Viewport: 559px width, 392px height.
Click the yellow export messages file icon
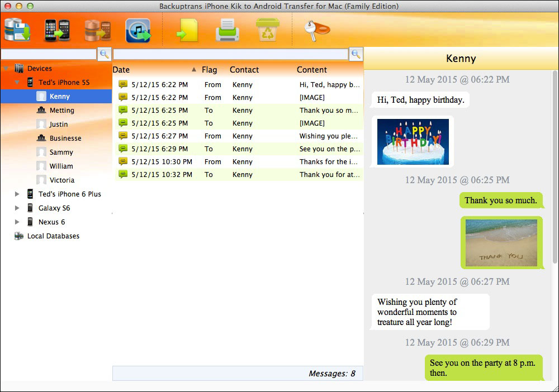(187, 31)
